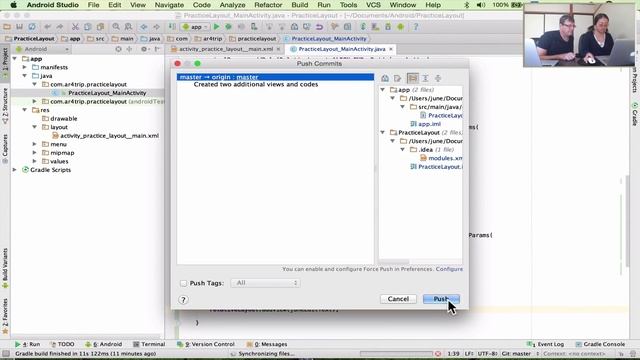Open the Terminal tool window tab
The width and height of the screenshot is (640, 360).
(x=149, y=344)
